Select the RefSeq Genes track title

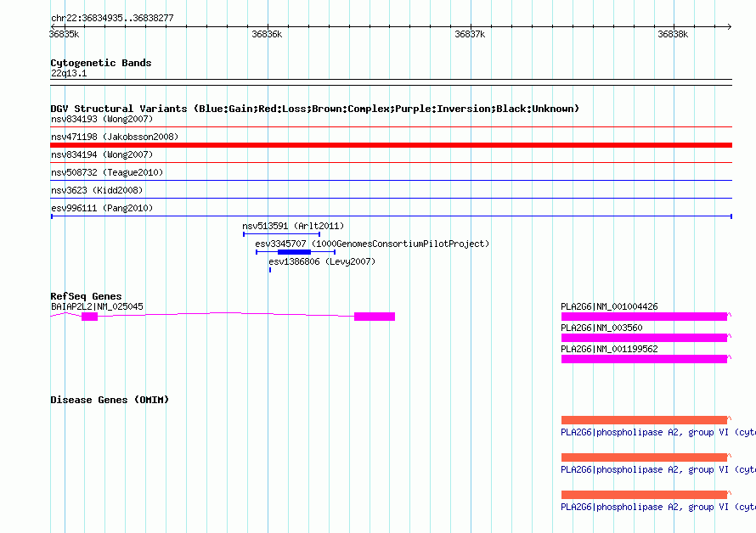click(86, 296)
